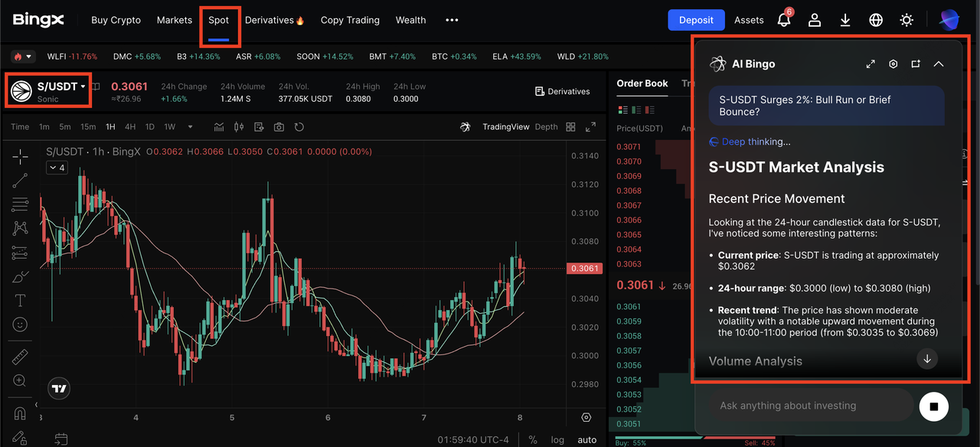
Task: Jump to bottom of AI Bingo reply
Action: [927, 358]
